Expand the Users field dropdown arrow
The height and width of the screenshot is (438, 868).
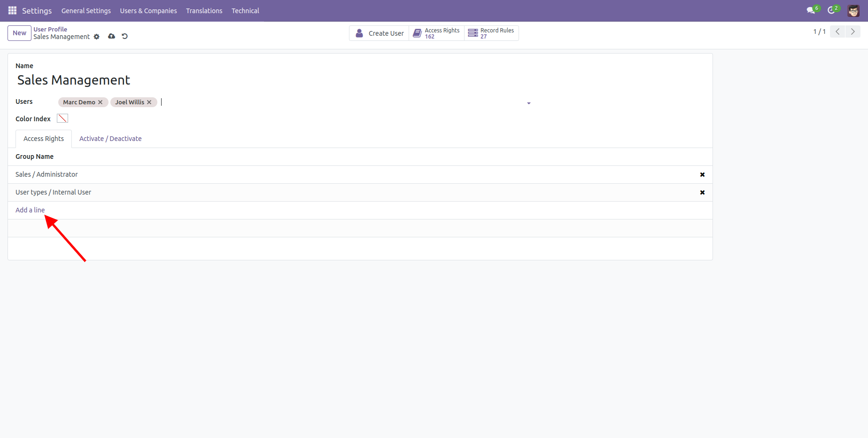pos(529,103)
